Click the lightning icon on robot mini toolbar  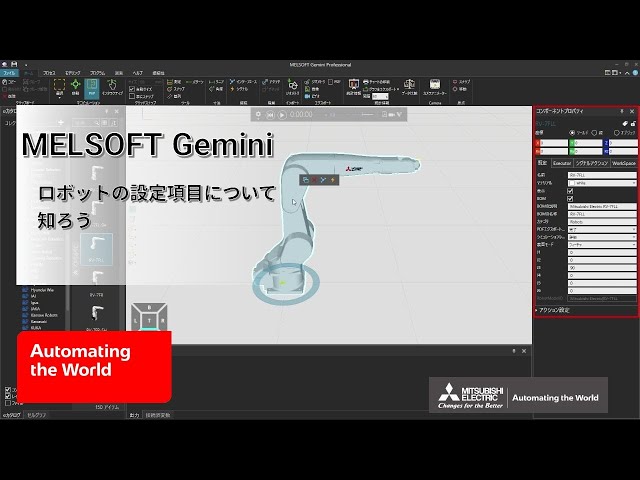coord(333,180)
